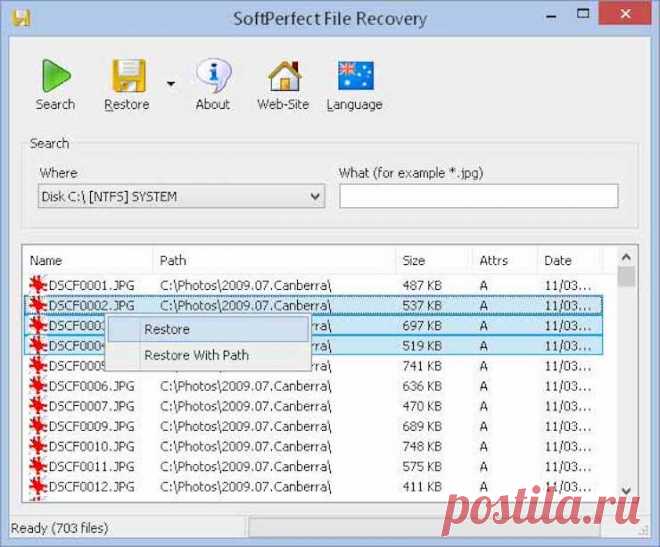The image size is (660, 547).
Task: Open the Restore button dropdown arrow
Action: pos(171,83)
